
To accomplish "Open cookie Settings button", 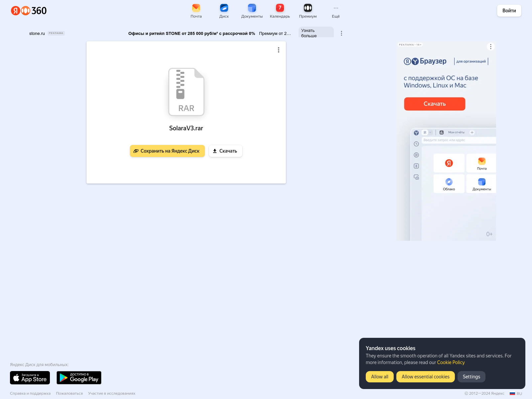I will [x=471, y=377].
